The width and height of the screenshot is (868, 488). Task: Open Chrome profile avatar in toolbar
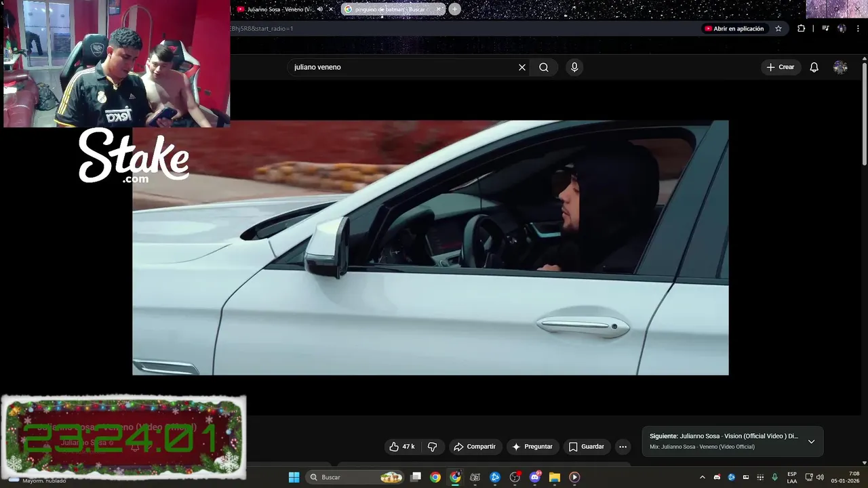tap(842, 28)
